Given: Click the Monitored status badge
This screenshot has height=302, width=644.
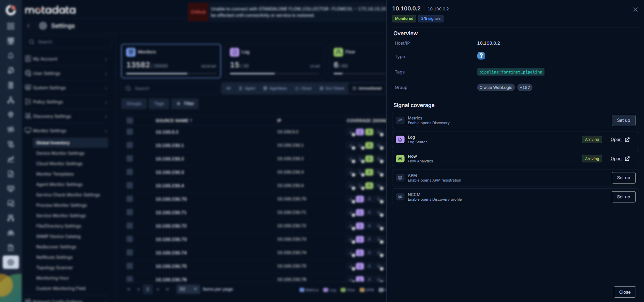Looking at the screenshot, I should (404, 19).
